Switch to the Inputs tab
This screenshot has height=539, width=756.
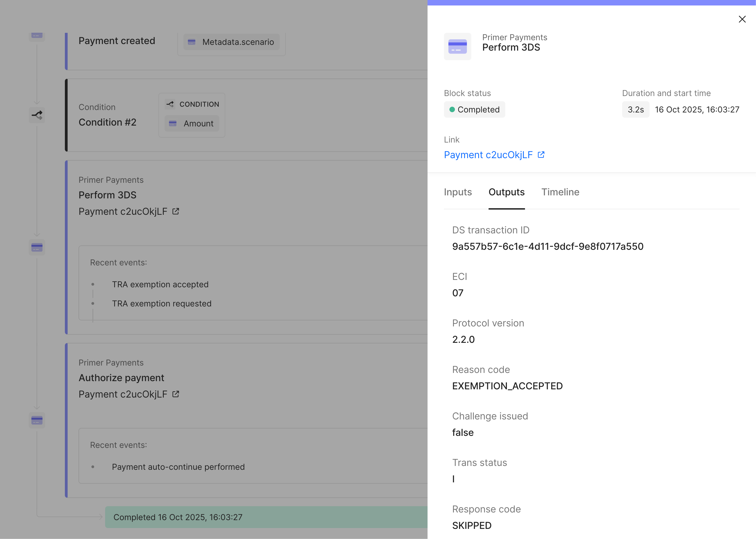(458, 192)
